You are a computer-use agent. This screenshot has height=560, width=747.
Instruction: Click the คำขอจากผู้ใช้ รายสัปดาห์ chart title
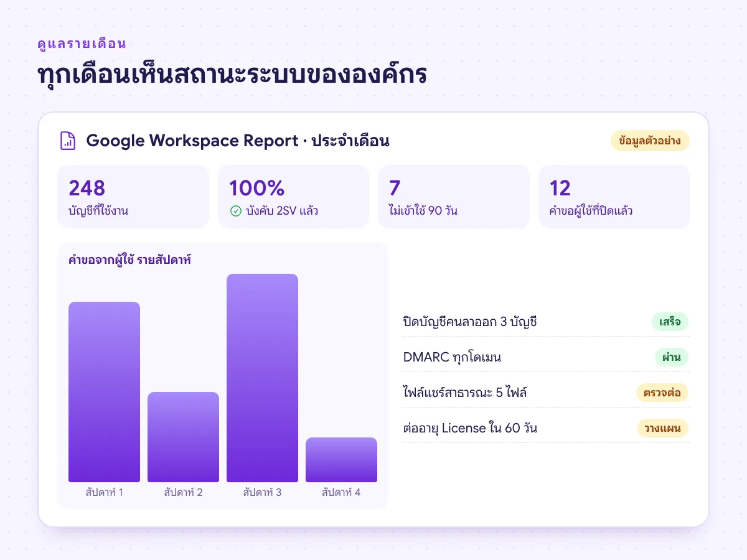(x=129, y=260)
